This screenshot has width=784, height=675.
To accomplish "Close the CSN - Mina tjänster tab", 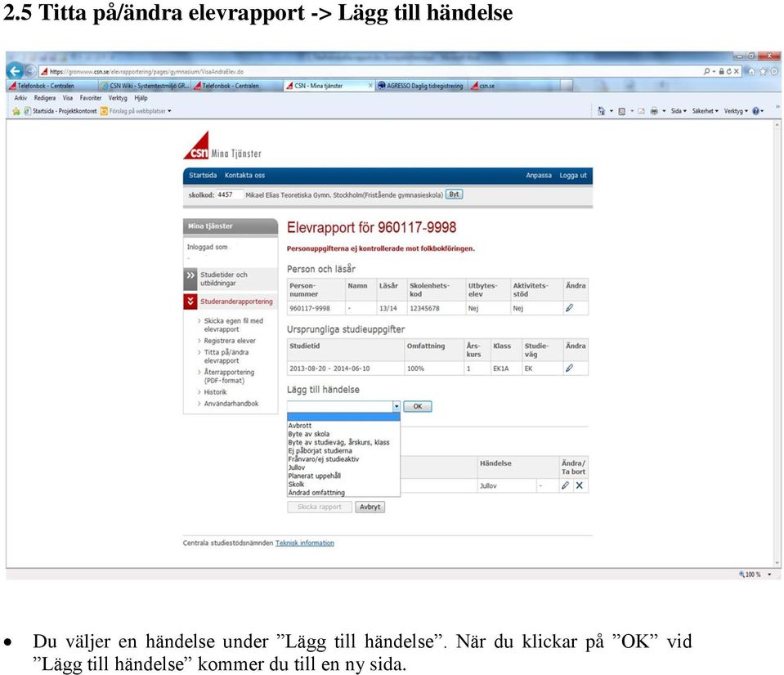I will pyautogui.click(x=370, y=86).
